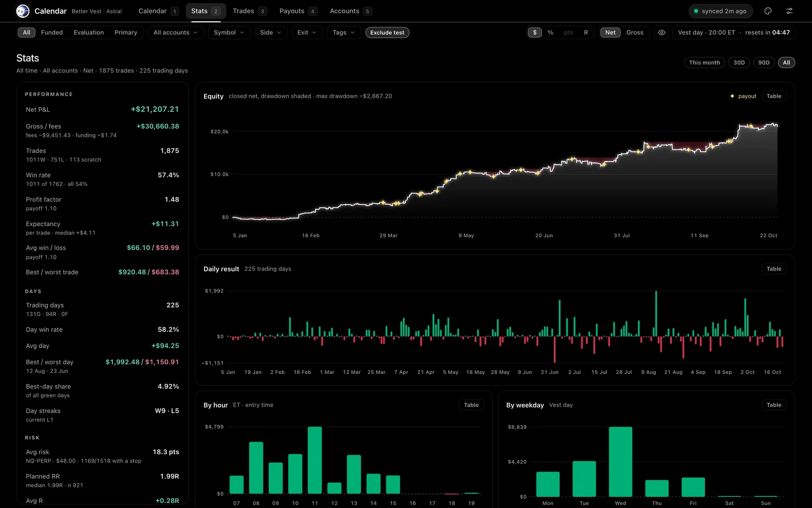The image size is (812, 508).
Task: Switch to the Calendar tab
Action: 158,11
